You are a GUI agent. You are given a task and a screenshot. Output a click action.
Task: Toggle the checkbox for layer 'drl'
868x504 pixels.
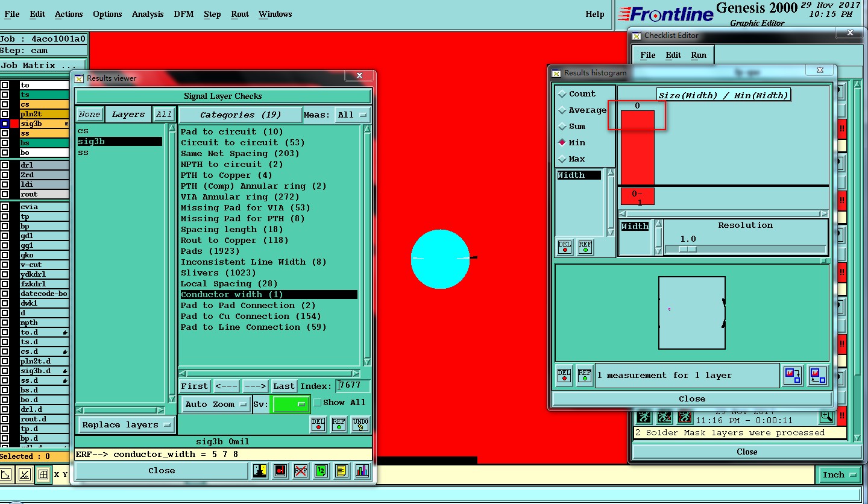[5, 165]
